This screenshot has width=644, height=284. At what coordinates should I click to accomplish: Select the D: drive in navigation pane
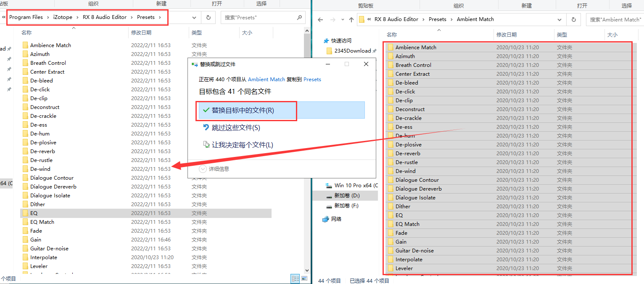pos(346,196)
